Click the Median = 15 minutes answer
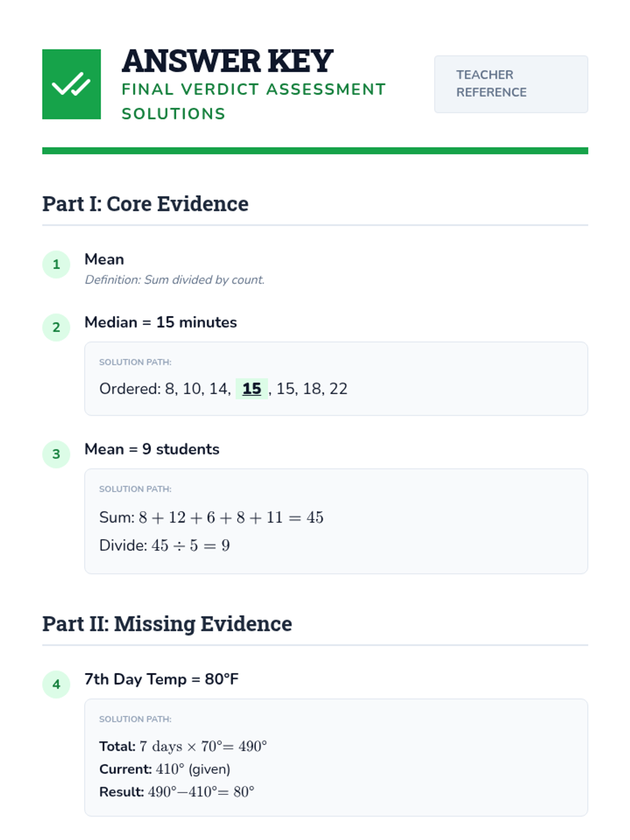 click(x=161, y=322)
